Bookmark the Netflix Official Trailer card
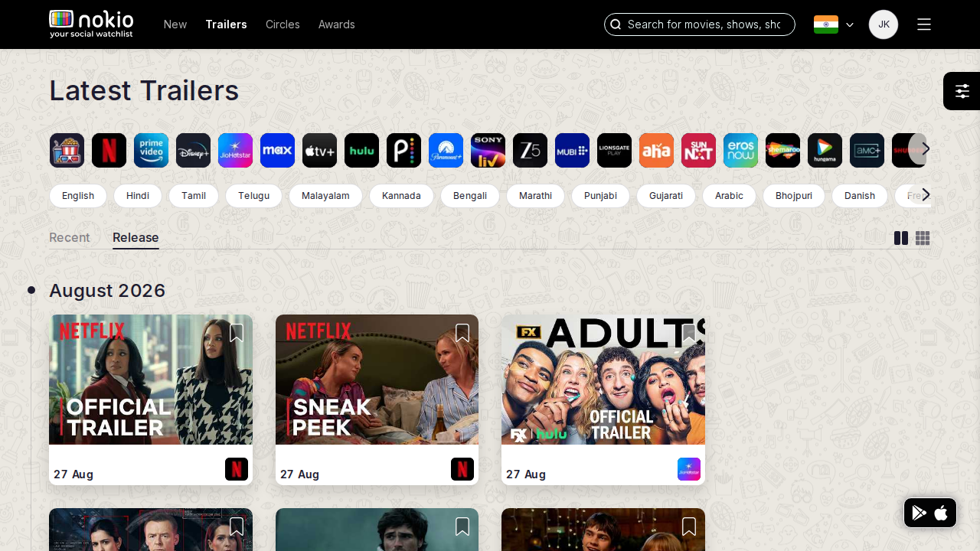 (x=236, y=333)
